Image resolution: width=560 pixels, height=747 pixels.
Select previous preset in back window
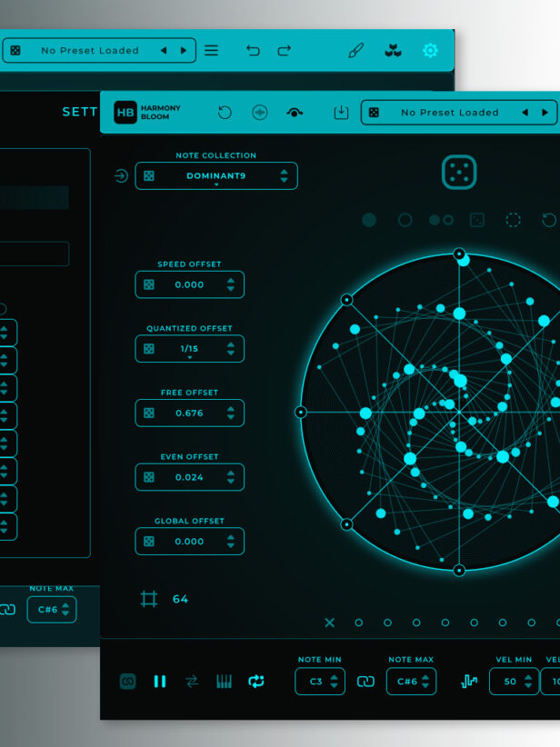coord(164,50)
